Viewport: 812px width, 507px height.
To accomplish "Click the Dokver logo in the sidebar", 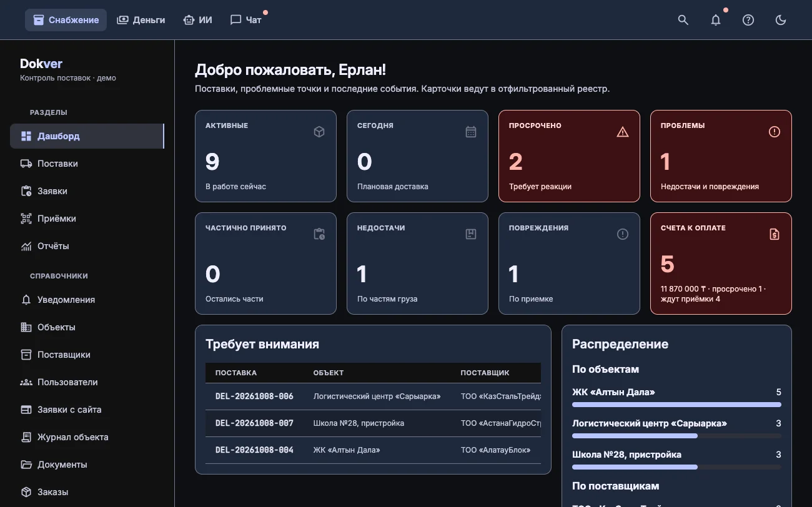I will pos(41,64).
